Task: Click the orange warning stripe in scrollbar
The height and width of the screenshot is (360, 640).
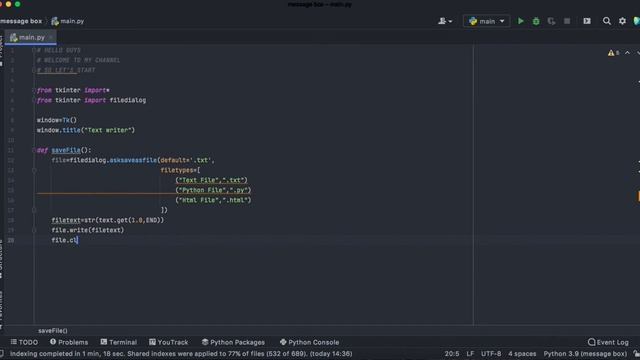Action: click(x=638, y=196)
